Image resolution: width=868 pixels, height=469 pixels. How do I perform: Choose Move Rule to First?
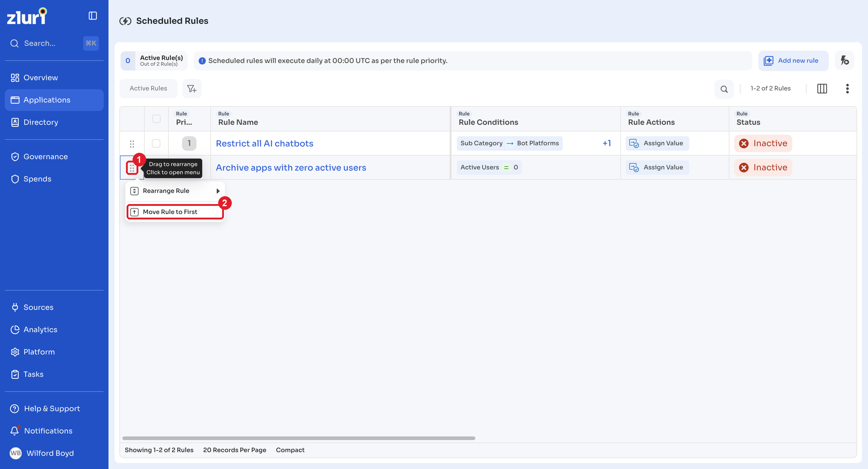click(175, 212)
